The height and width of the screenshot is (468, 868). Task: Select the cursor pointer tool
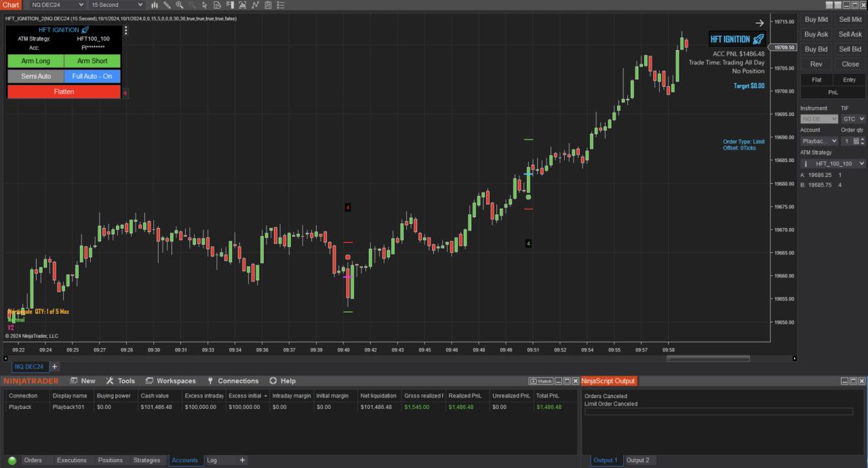pos(205,5)
